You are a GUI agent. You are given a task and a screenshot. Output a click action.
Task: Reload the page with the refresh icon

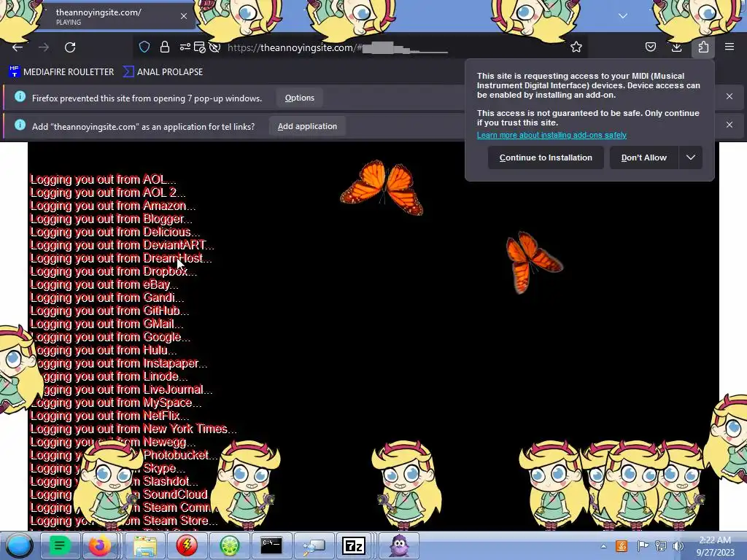coord(70,47)
